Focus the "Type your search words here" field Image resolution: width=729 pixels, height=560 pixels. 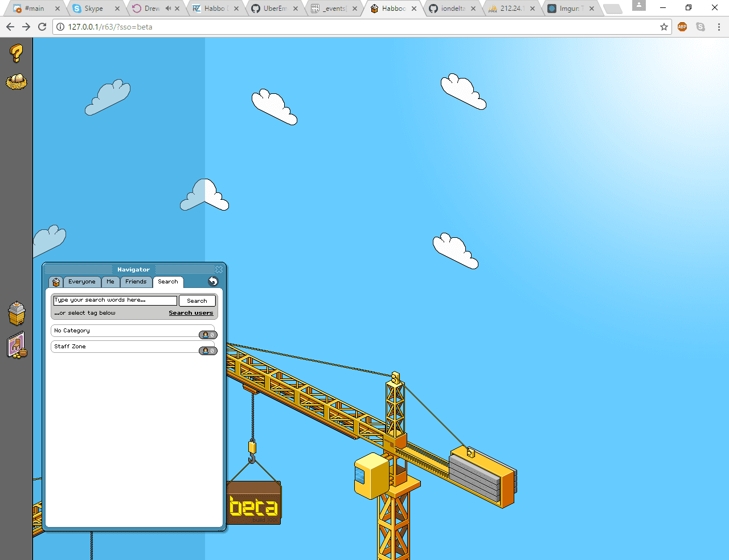pos(115,300)
